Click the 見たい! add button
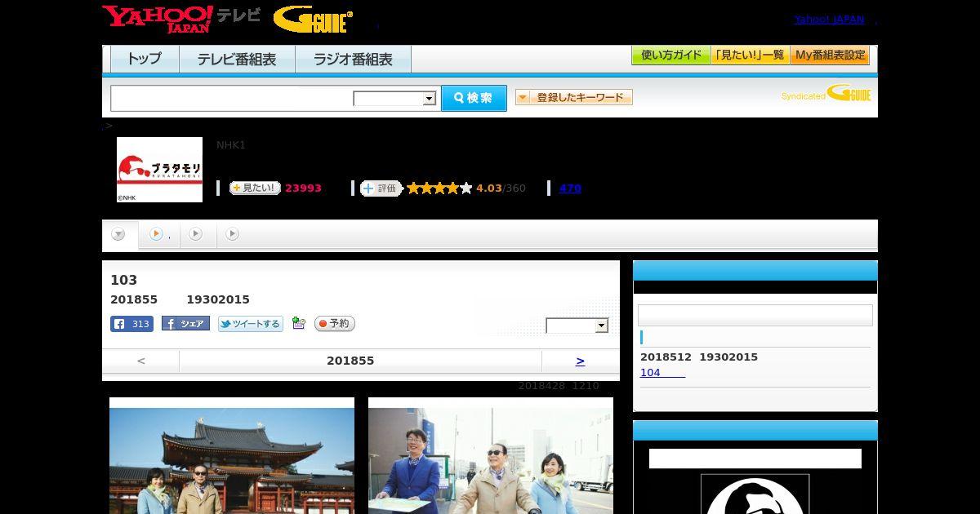 click(255, 188)
